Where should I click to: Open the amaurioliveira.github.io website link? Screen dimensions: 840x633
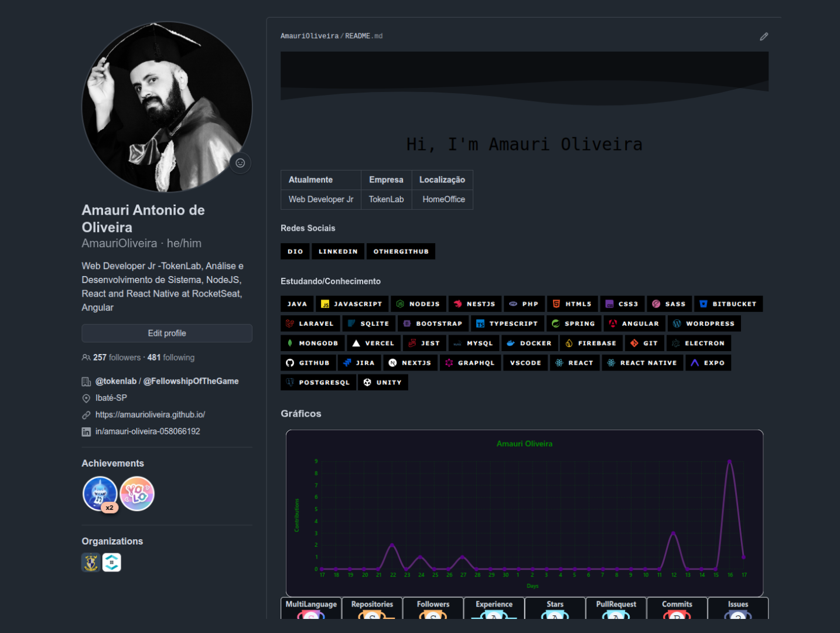pos(150,414)
